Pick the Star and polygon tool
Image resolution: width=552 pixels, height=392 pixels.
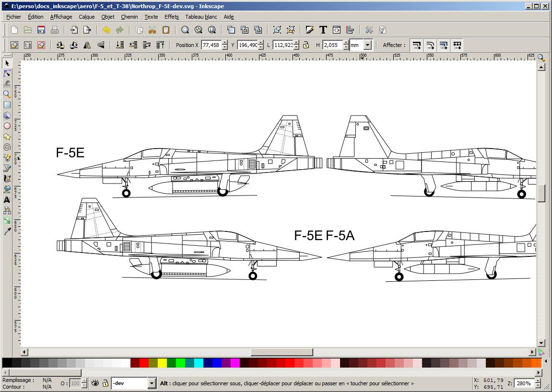point(7,137)
